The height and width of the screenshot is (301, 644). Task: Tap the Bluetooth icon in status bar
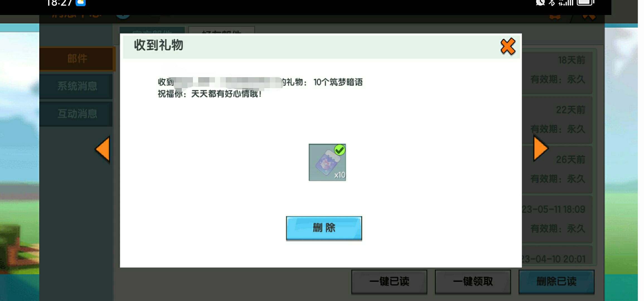tap(552, 3)
